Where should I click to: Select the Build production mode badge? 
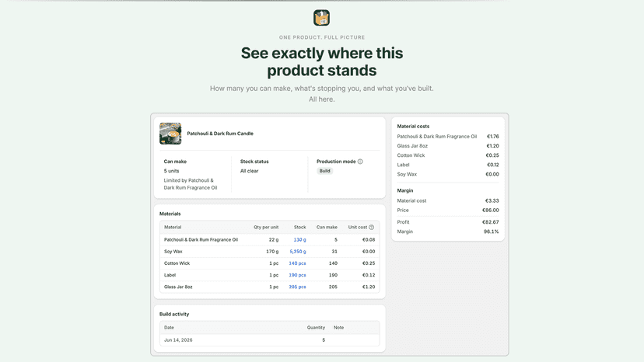coord(324,171)
